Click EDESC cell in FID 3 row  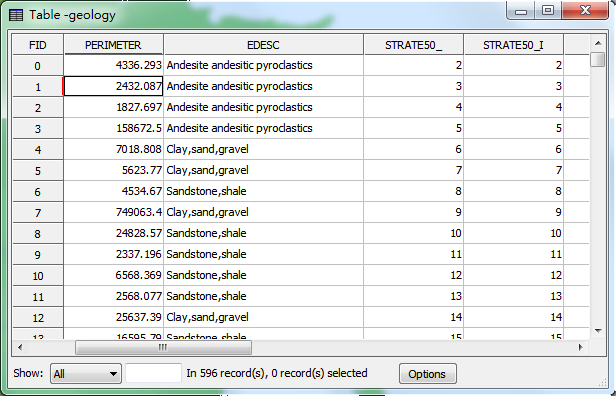263,128
